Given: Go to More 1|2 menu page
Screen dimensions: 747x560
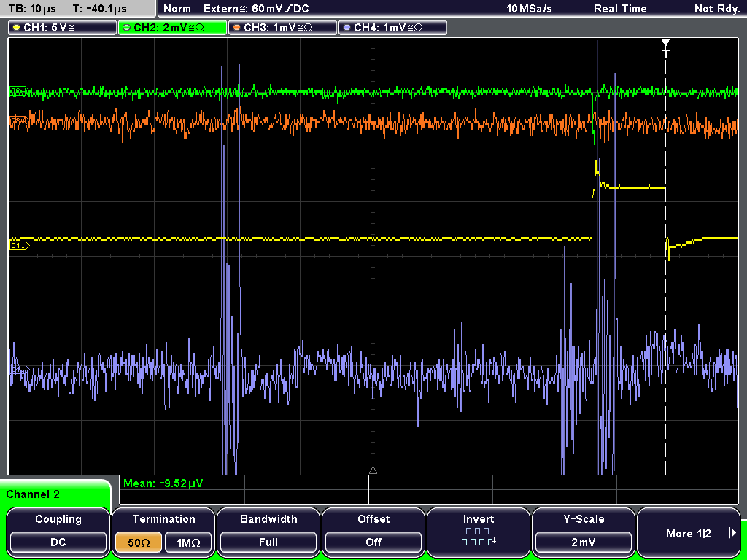Looking at the screenshot, I should 689,531.
